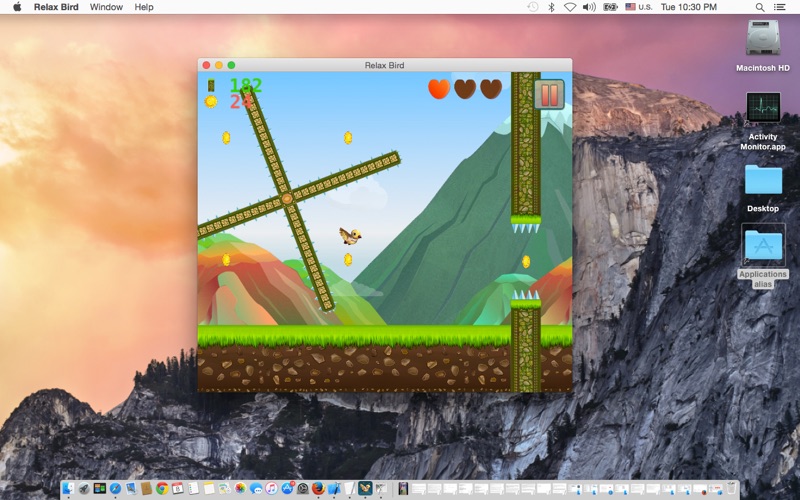
Task: Open the Window menu
Action: (x=106, y=7)
